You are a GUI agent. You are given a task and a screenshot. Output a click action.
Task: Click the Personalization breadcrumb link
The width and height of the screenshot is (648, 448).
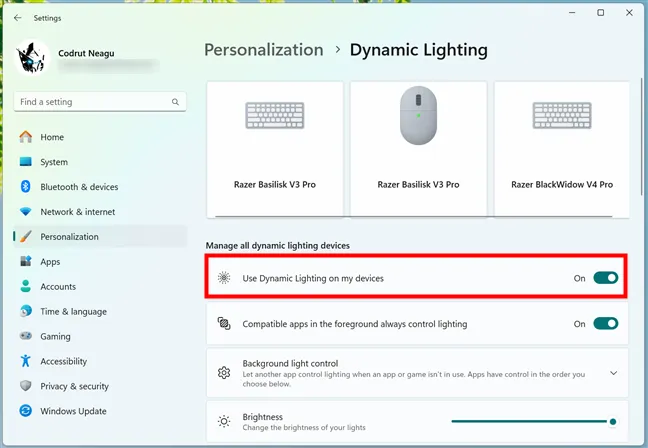point(264,50)
